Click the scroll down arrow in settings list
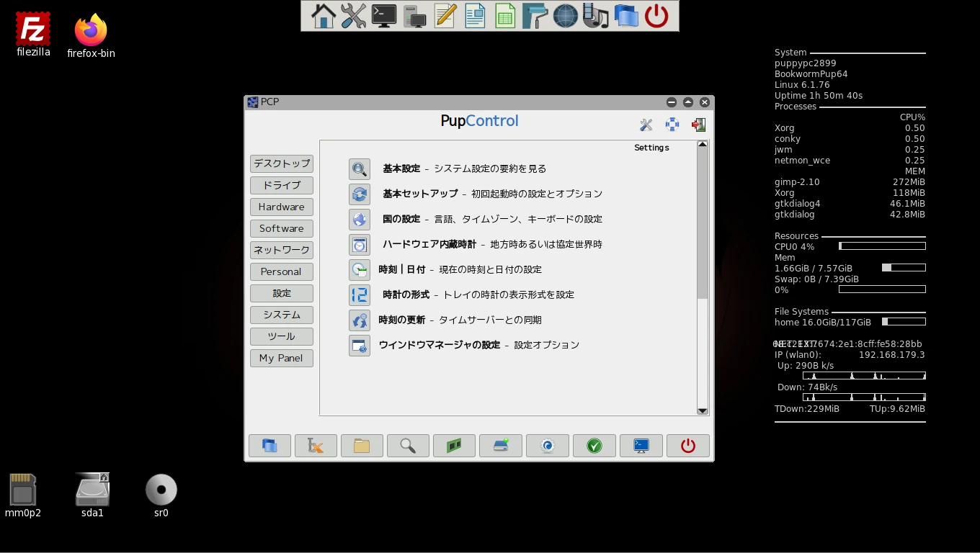This screenshot has width=980, height=553. tap(703, 410)
